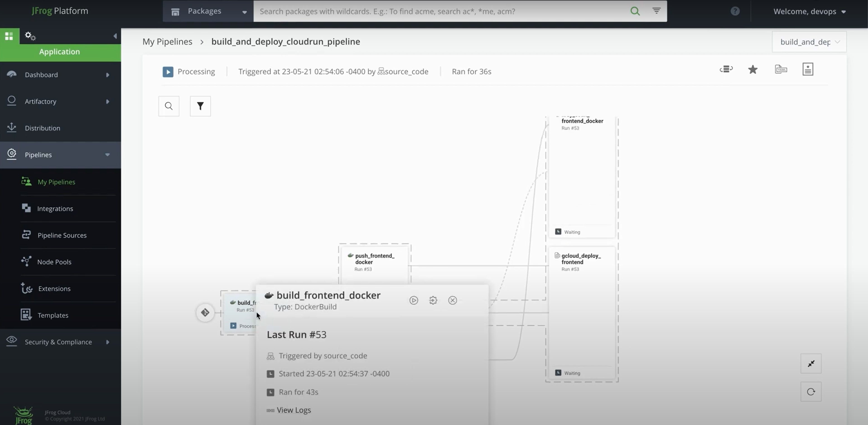Collapse the fullscreen pipeline view
The height and width of the screenshot is (425, 868).
[x=811, y=363]
